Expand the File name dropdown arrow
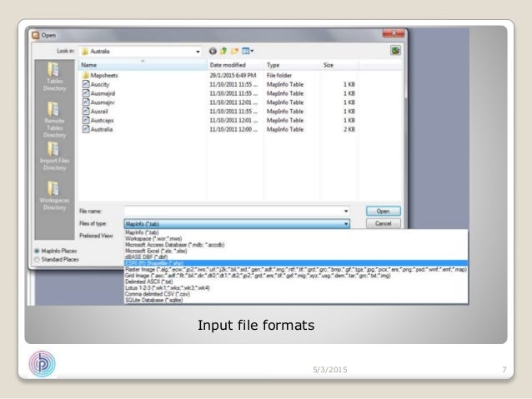The height and width of the screenshot is (399, 532). coord(346,212)
